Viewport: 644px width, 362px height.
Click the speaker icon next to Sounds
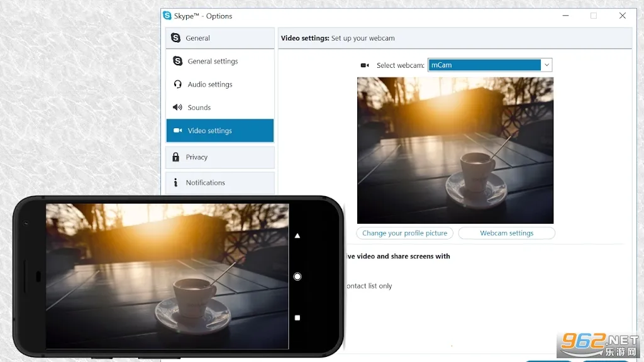click(x=177, y=107)
